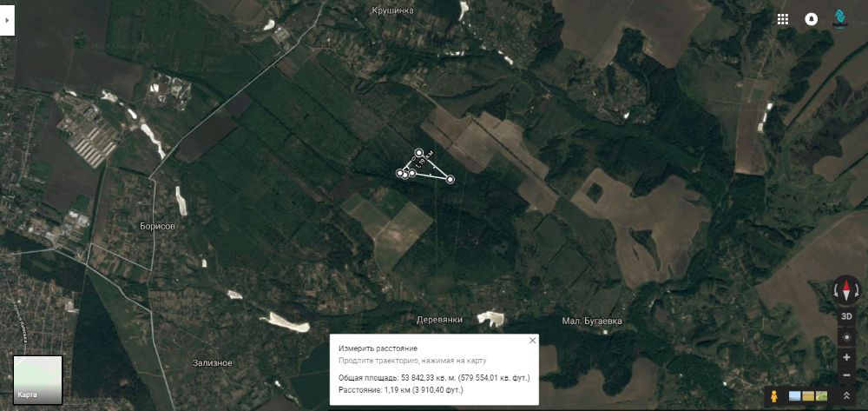868x411 pixels.
Task: Switch to Карта map layer thumbnail
Action: point(37,380)
